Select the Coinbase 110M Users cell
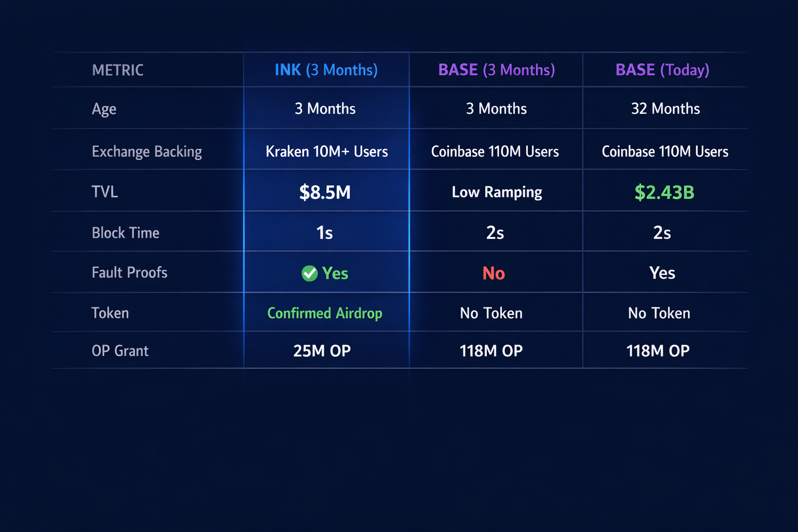The image size is (798, 532). 495,151
